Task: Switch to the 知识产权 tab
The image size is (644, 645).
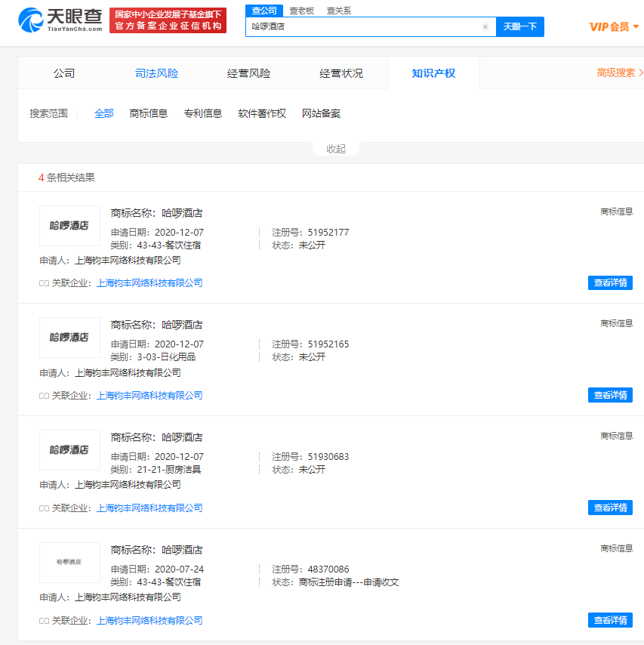Action: 433,73
